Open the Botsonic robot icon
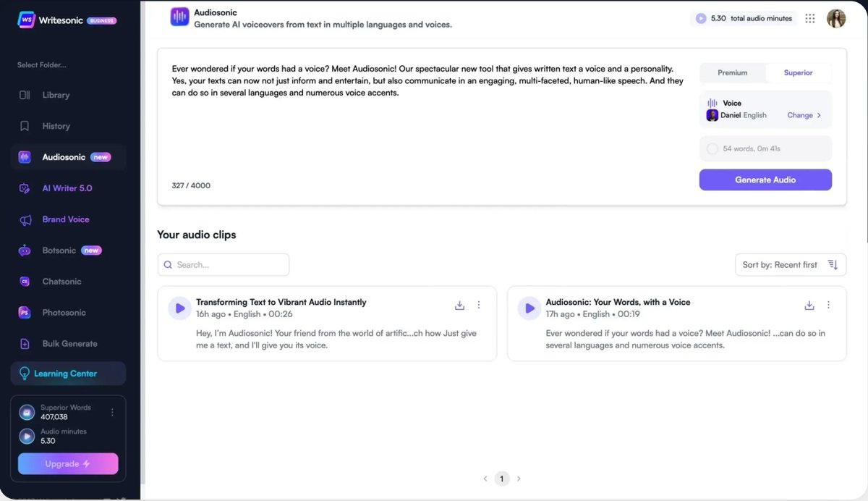The width and height of the screenshot is (868, 501). pos(25,250)
